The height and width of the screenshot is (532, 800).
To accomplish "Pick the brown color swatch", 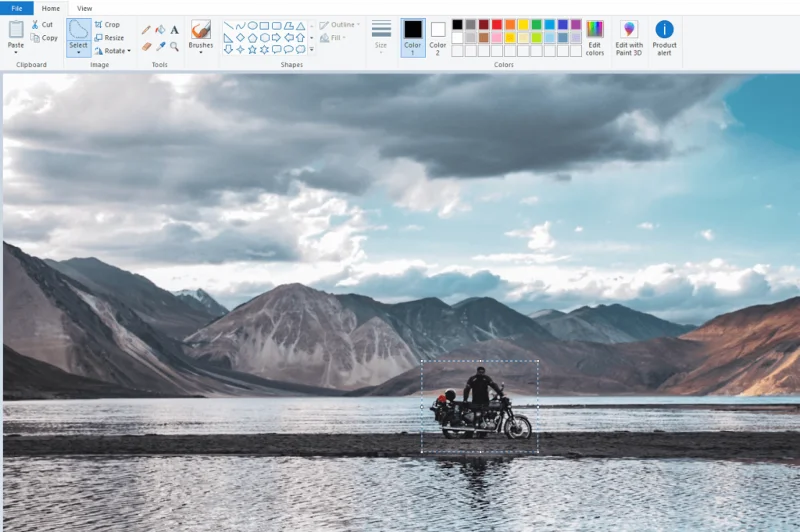I will point(484,38).
